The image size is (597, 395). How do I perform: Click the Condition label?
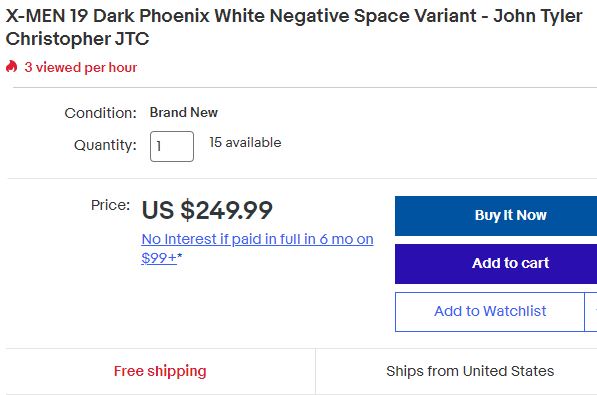click(101, 113)
